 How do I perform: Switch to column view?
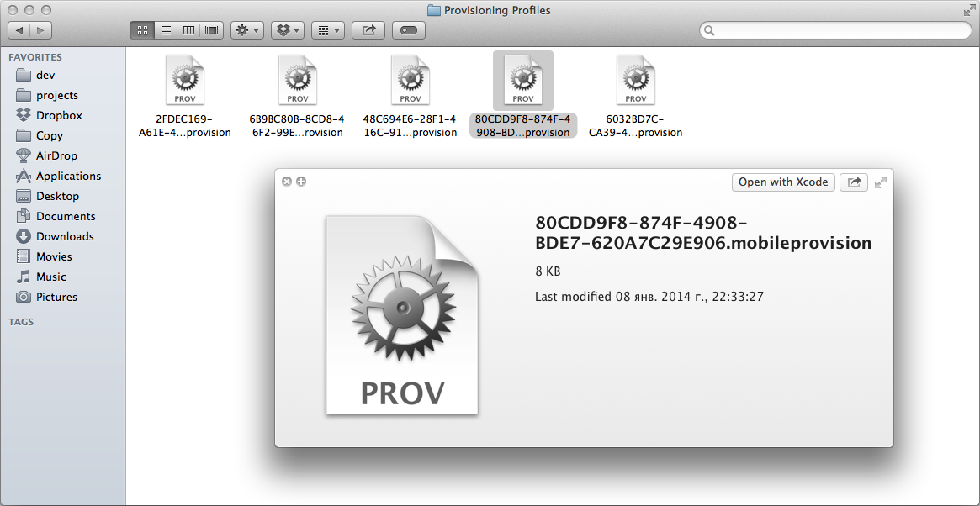(x=188, y=30)
